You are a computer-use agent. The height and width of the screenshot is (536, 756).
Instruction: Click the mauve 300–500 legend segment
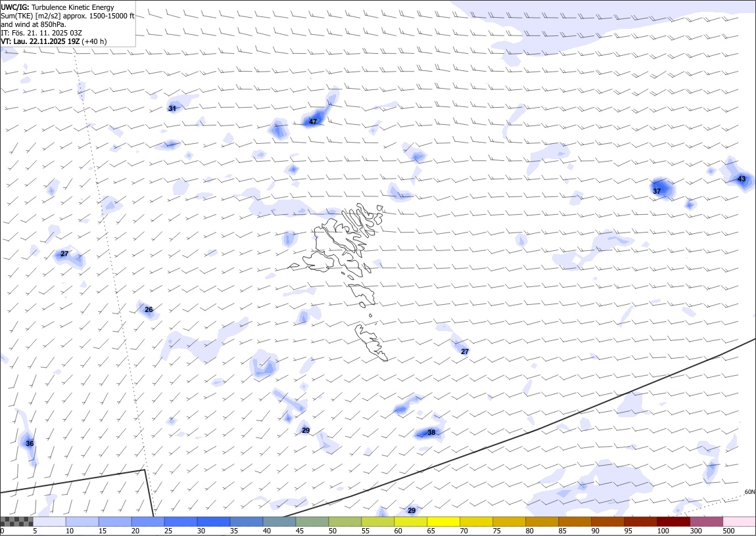click(706, 522)
